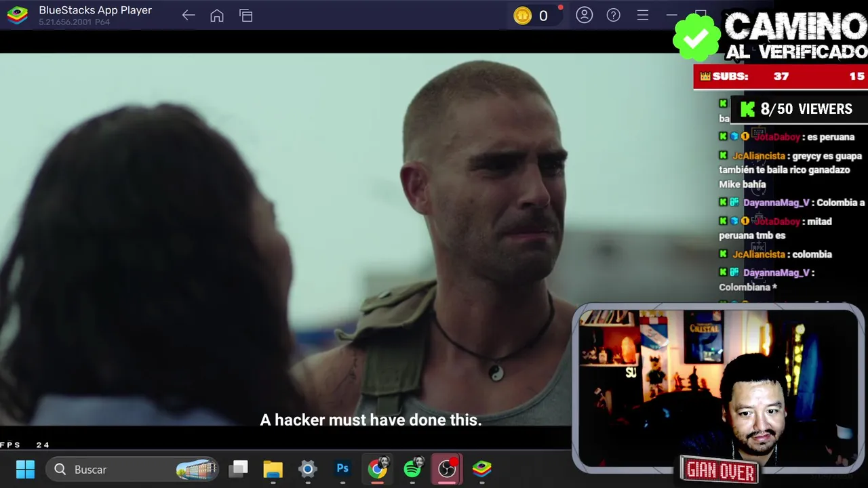
Task: Open Settings from the taskbar
Action: click(x=307, y=469)
